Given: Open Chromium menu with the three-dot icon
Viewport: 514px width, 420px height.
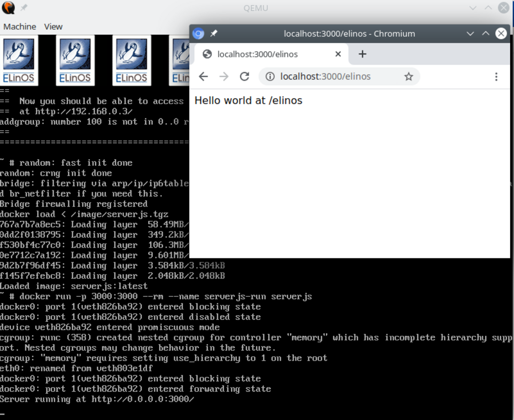Looking at the screenshot, I should (x=496, y=77).
